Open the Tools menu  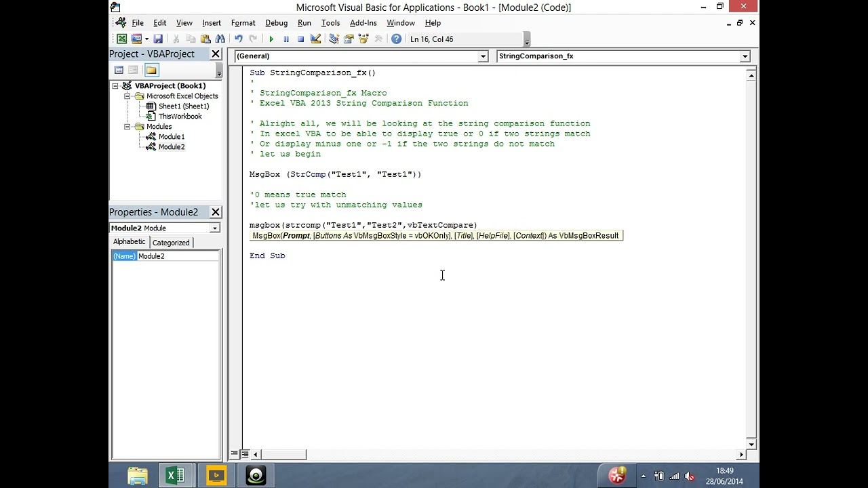330,23
